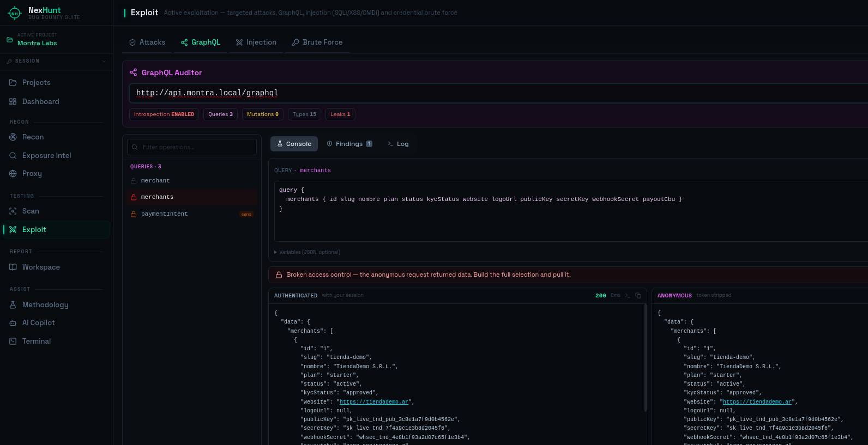Expand the SESSION dropdown chevron
The height and width of the screenshot is (445, 868).
(104, 61)
